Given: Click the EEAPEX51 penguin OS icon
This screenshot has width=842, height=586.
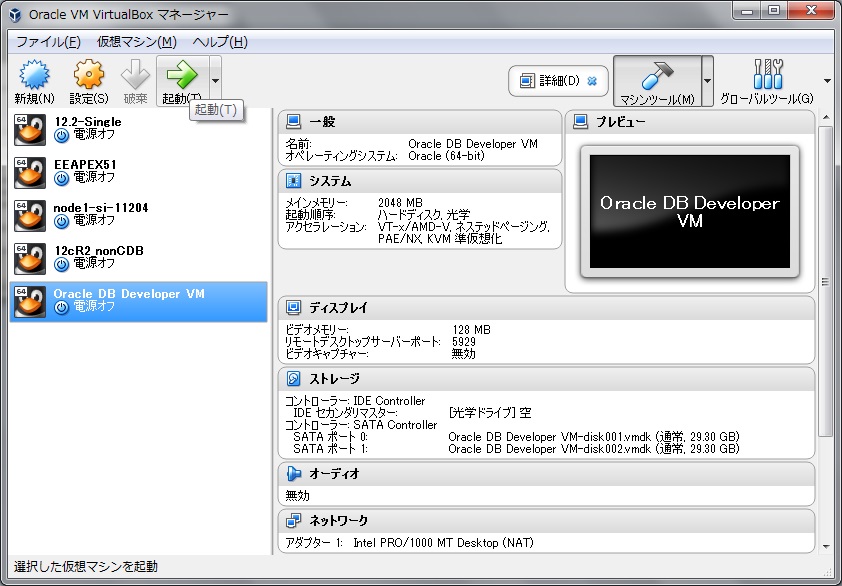Looking at the screenshot, I should tap(30, 172).
